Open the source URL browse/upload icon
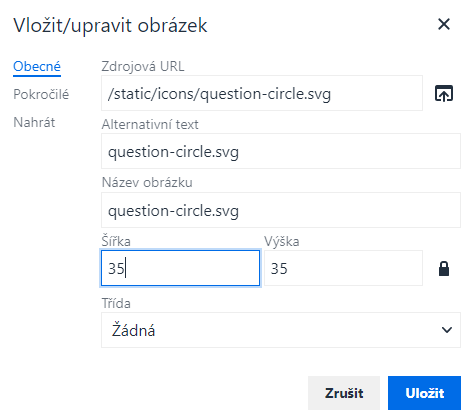This screenshot has width=469, height=418. 444,93
